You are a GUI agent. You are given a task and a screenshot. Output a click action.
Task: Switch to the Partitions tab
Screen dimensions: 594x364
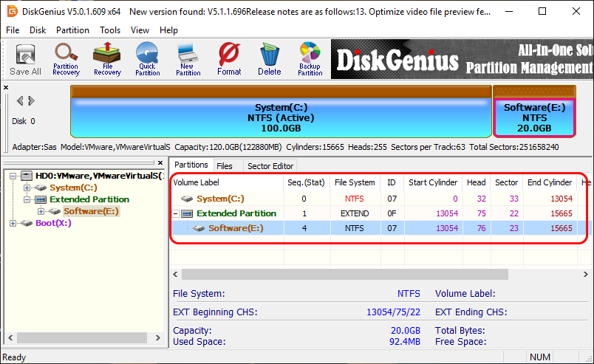191,165
